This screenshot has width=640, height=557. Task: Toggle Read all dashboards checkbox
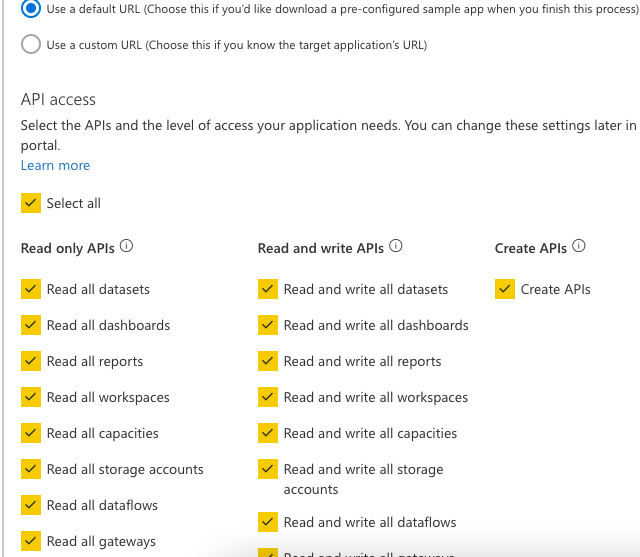31,325
